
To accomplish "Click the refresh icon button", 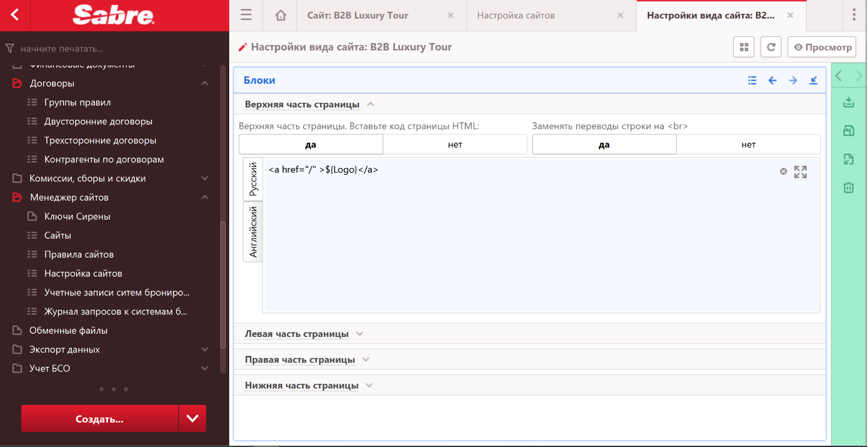I will click(771, 47).
